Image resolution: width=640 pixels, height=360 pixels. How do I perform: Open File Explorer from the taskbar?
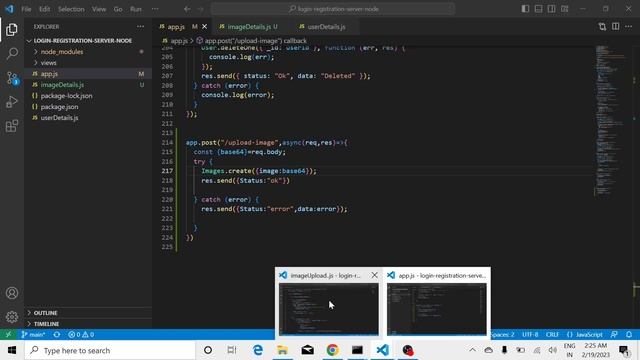pyautogui.click(x=282, y=350)
